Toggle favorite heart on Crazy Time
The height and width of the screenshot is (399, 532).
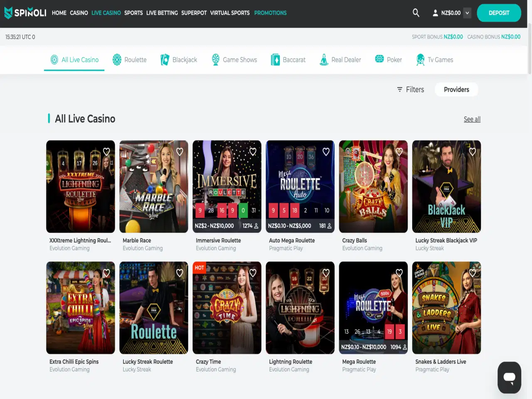pyautogui.click(x=253, y=273)
